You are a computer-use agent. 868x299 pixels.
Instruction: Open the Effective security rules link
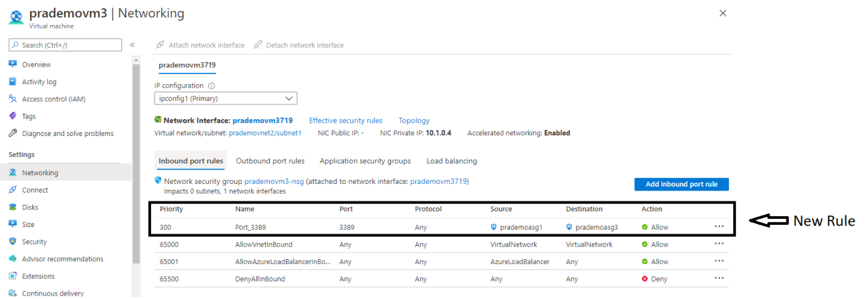(x=345, y=121)
